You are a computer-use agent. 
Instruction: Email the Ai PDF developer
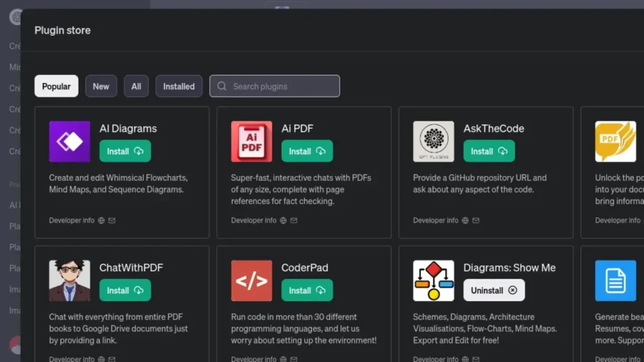point(294,221)
